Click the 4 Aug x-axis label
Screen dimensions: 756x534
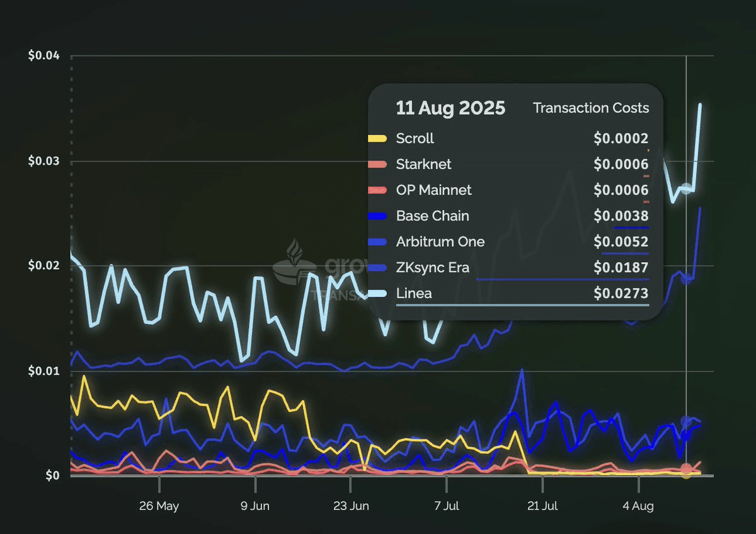638,506
